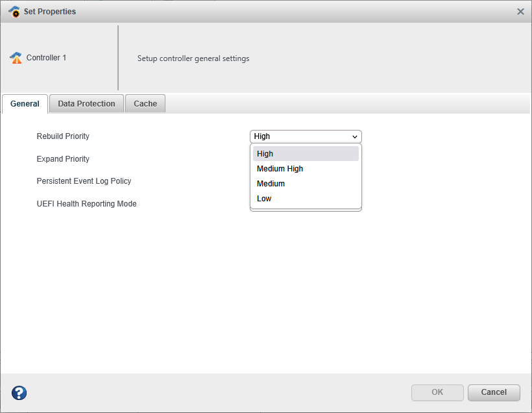Click the Expand Priority label

[x=63, y=159]
